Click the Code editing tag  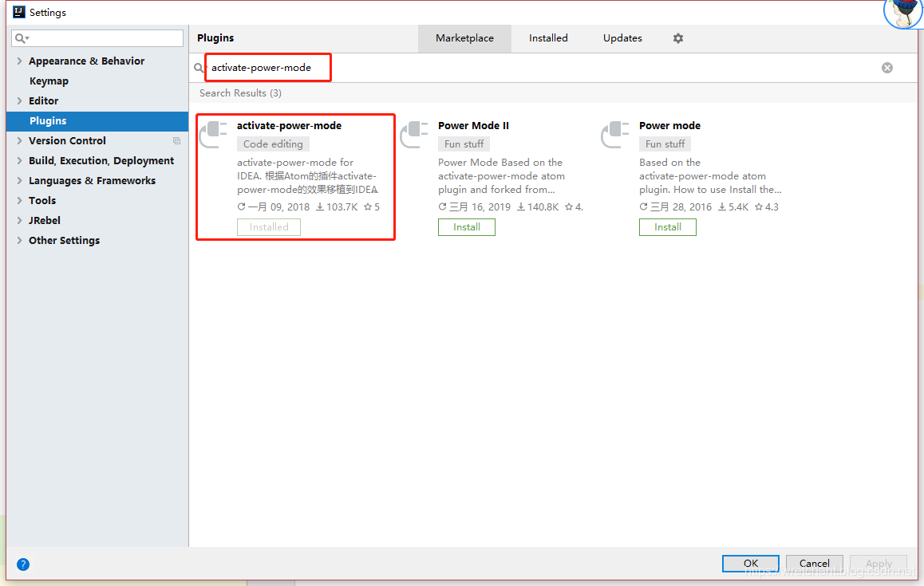(x=273, y=144)
